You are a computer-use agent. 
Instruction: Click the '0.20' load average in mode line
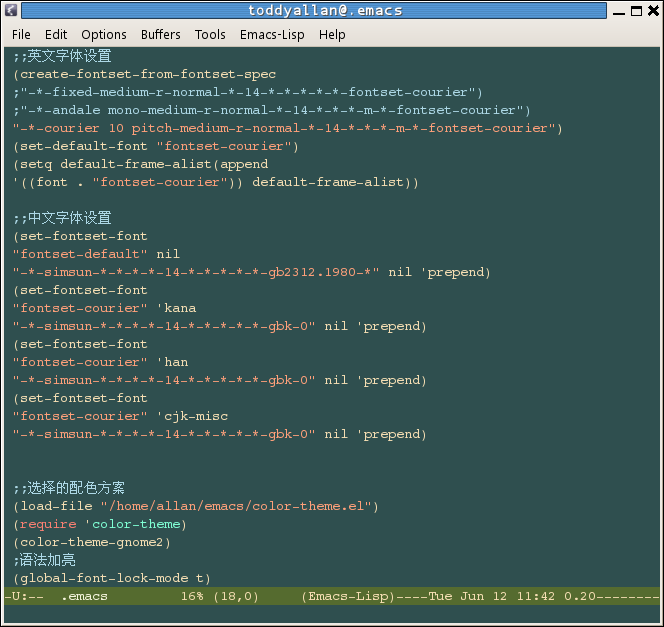click(580, 596)
